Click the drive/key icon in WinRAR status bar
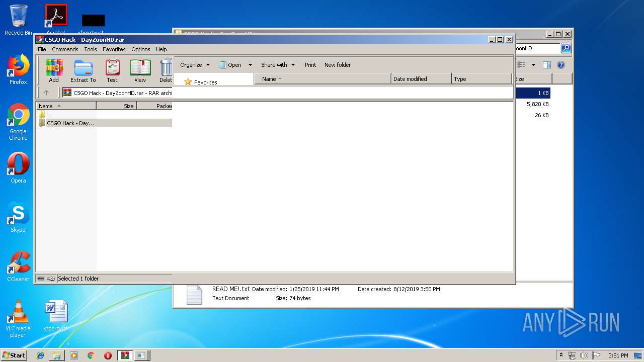This screenshot has width=644, height=362. [x=46, y=279]
